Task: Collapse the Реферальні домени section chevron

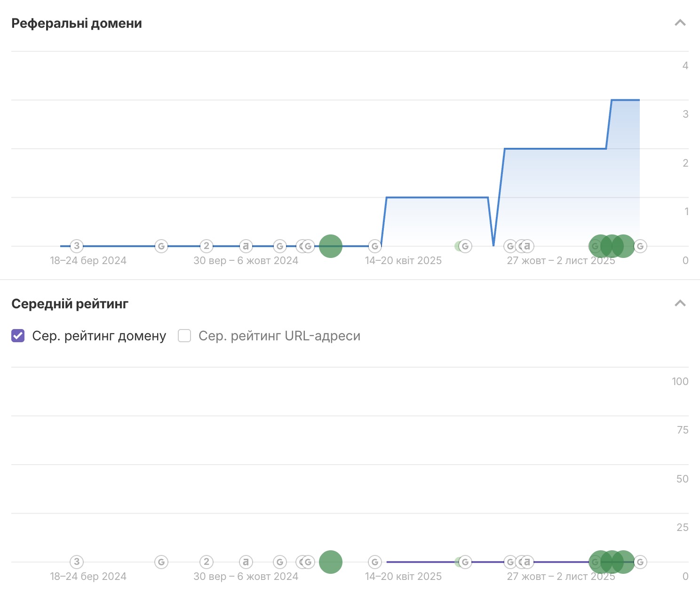Action: pyautogui.click(x=680, y=23)
